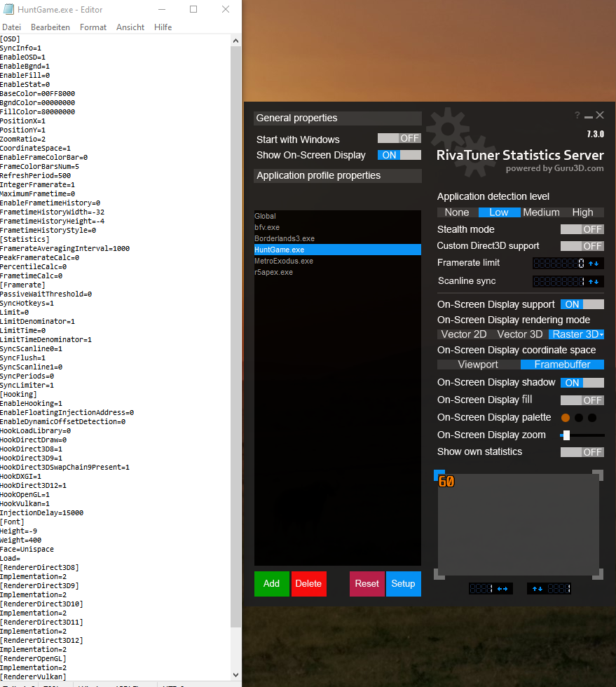Click the On-Screen Display zoom slider handle
This screenshot has height=687, width=616.
(x=566, y=435)
